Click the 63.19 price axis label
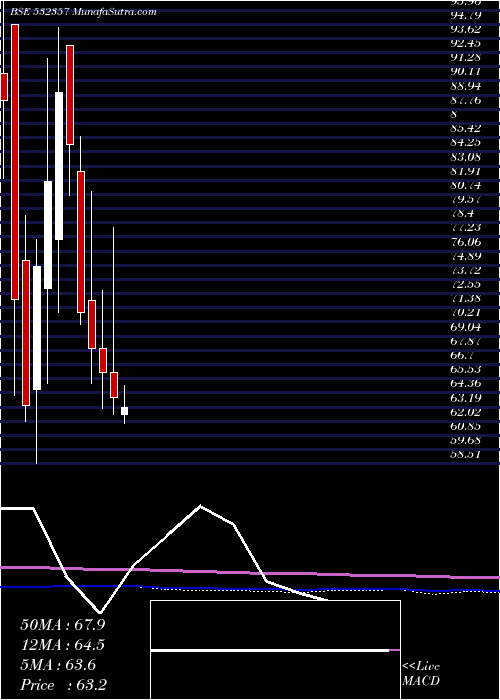 point(465,397)
